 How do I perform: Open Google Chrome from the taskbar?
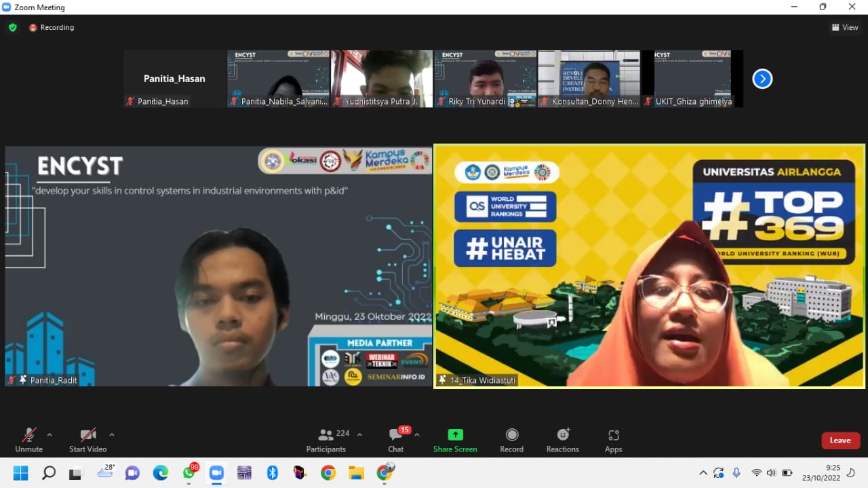coord(328,473)
